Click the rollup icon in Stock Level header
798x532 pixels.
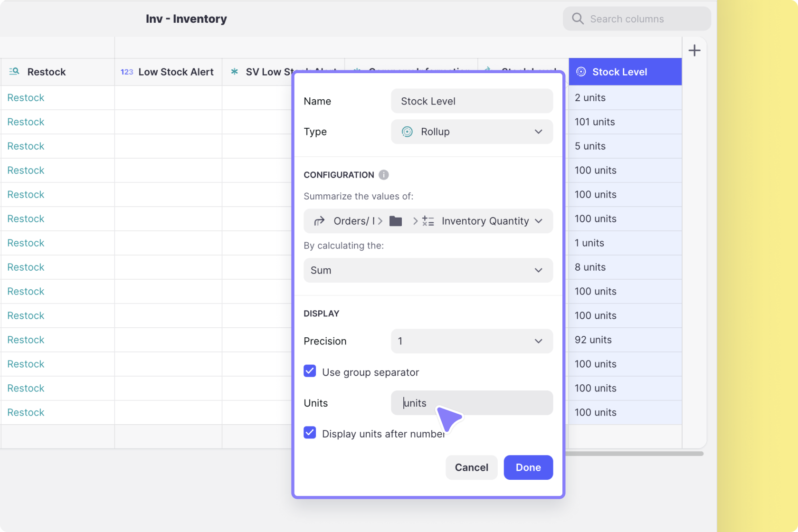point(581,72)
